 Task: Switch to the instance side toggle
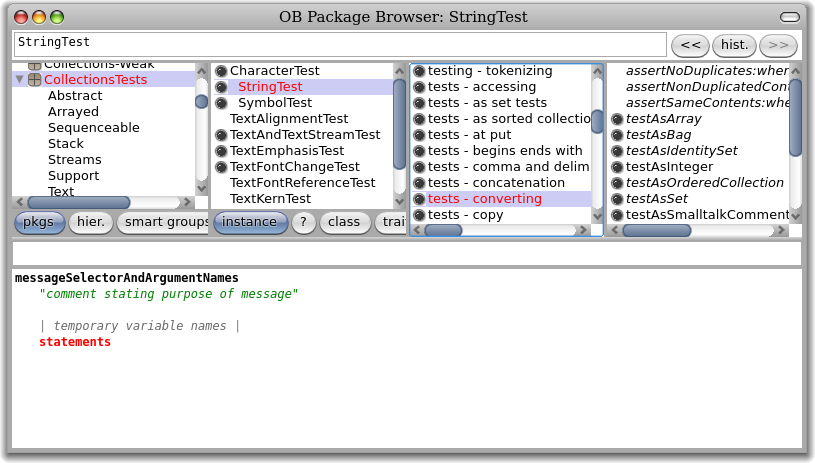tap(250, 222)
